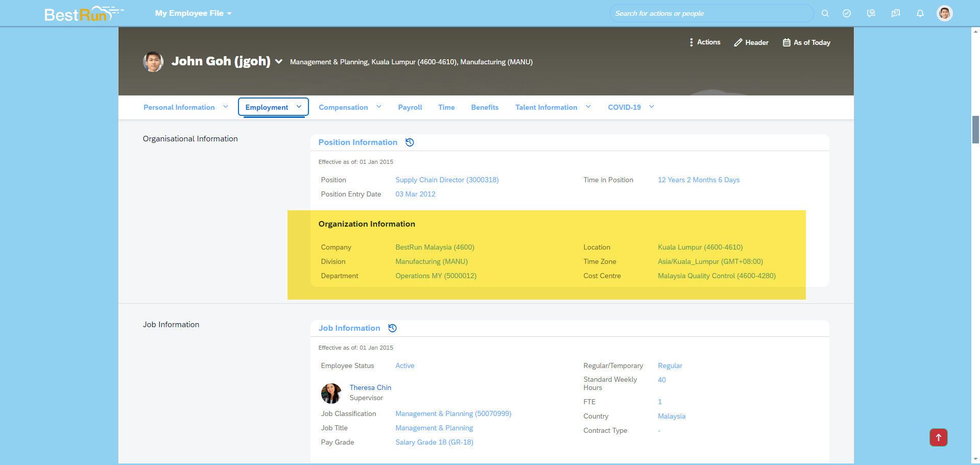The height and width of the screenshot is (465, 980).
Task: Click Kuala Lumpur (4600-4610) location value
Action: [x=700, y=247]
